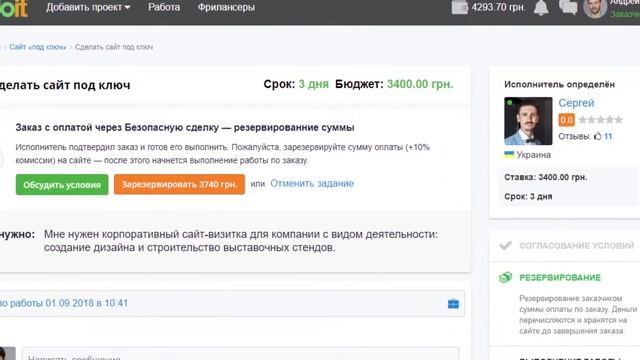Click the Отменить задание link
Screen dimensions: 640x360
[x=312, y=183]
